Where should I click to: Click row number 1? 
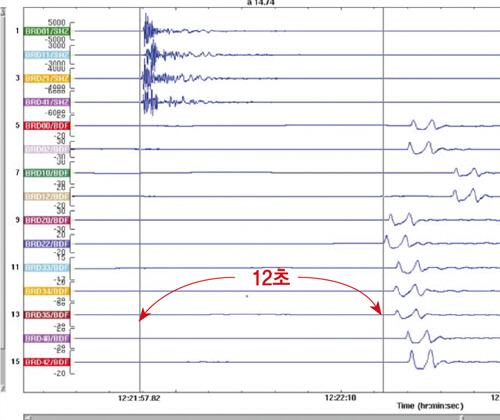click(17, 31)
